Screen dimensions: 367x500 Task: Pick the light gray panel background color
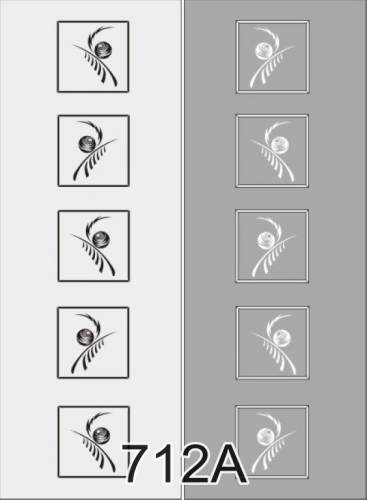tap(28, 200)
